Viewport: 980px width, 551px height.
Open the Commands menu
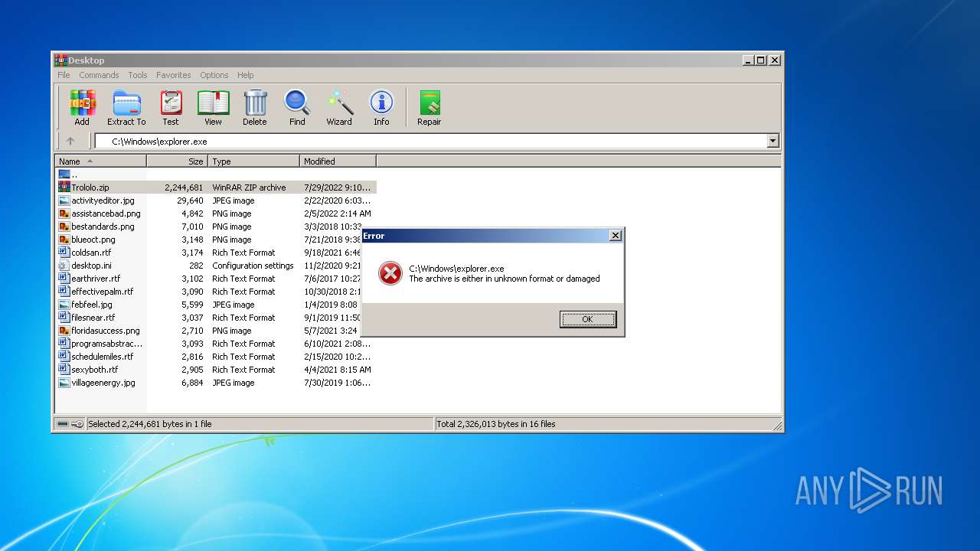[x=99, y=75]
